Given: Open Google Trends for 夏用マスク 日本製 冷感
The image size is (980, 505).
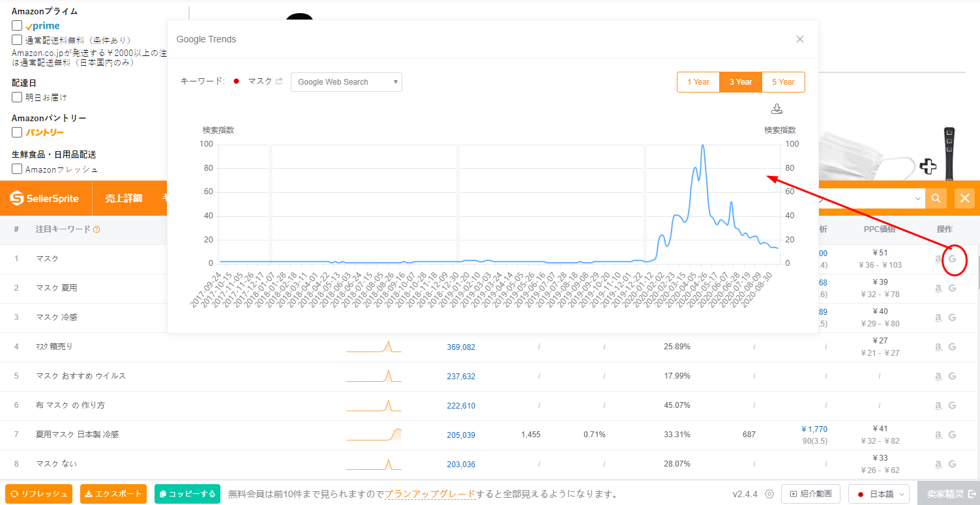Looking at the screenshot, I should click(x=952, y=435).
